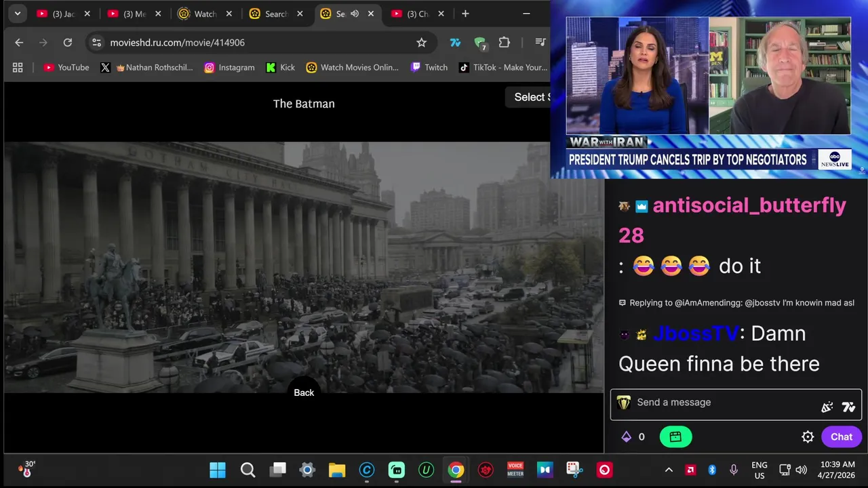
Task: Open the weather widget showing 30°
Action: (27, 469)
